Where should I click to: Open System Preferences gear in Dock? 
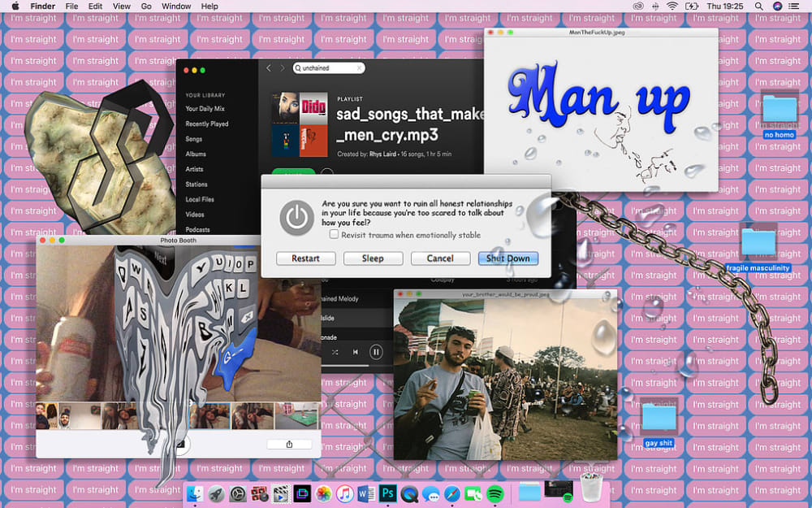[238, 494]
